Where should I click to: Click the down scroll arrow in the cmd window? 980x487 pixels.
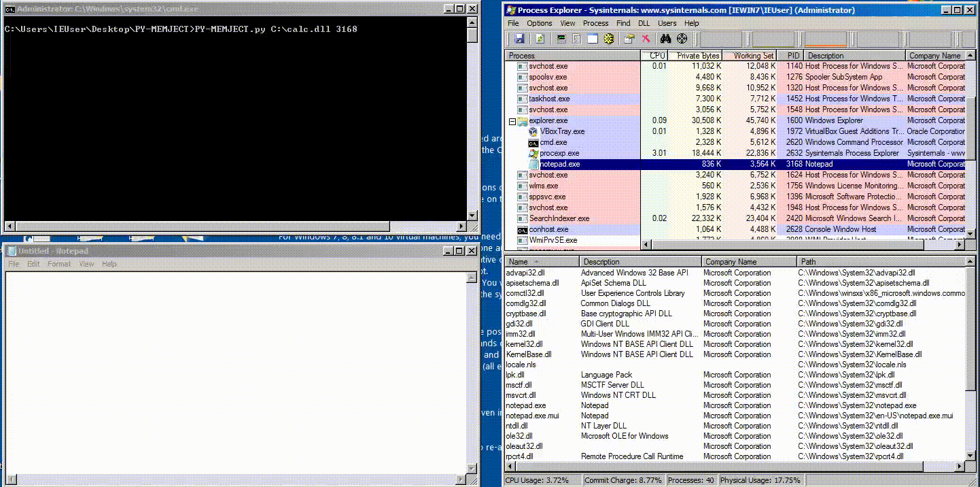[x=472, y=216]
